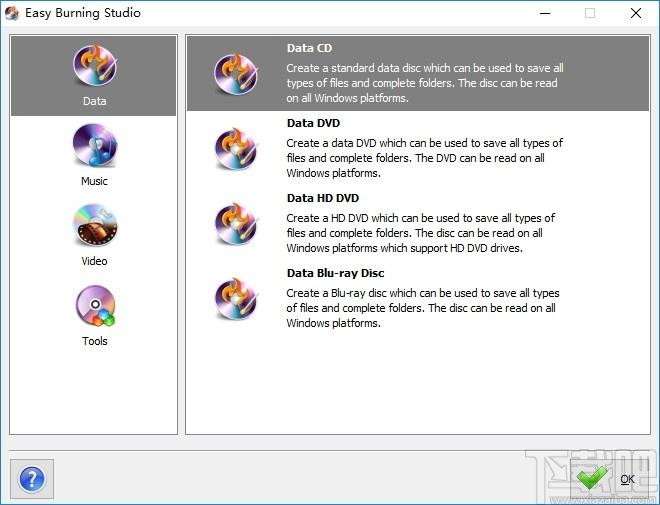Open the Tools category disc icon

(95, 306)
